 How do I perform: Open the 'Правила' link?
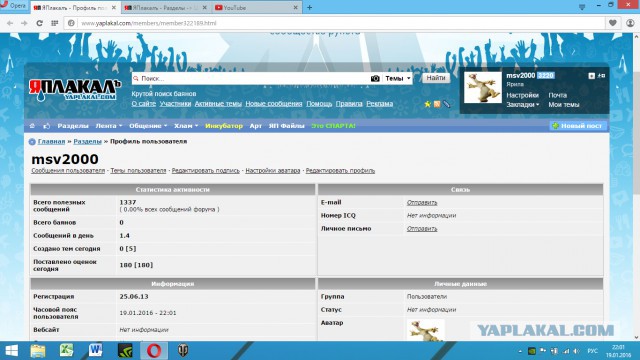tap(349, 104)
